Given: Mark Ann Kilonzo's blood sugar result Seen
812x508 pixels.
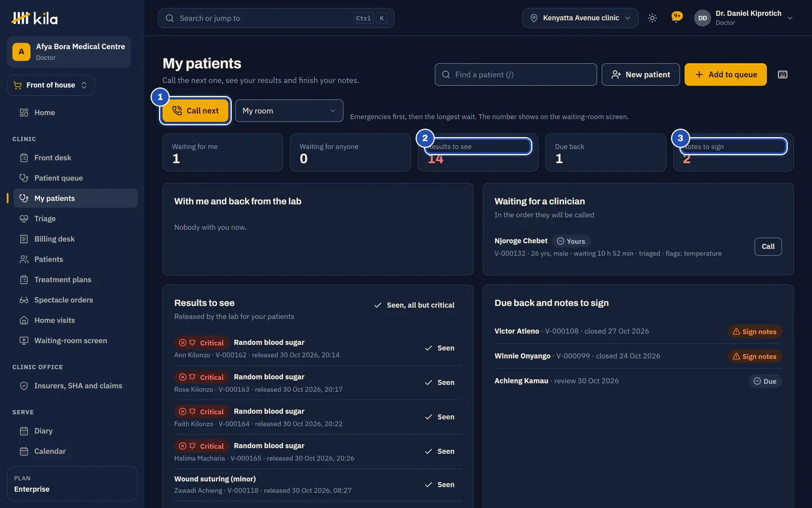Looking at the screenshot, I should (440, 348).
